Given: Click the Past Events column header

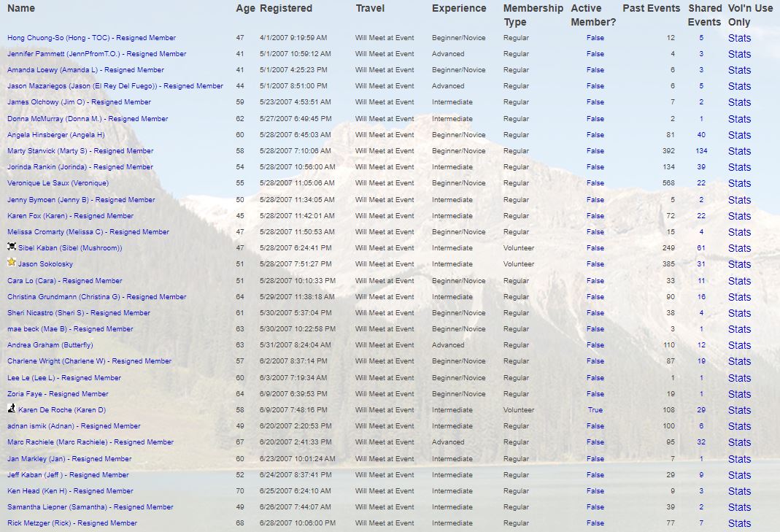Looking at the screenshot, I should pos(651,9).
